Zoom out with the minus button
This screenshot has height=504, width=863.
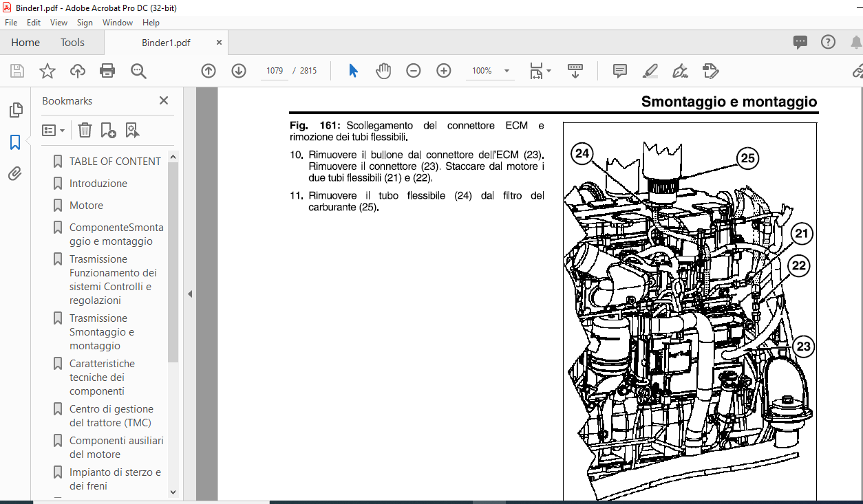pos(414,71)
